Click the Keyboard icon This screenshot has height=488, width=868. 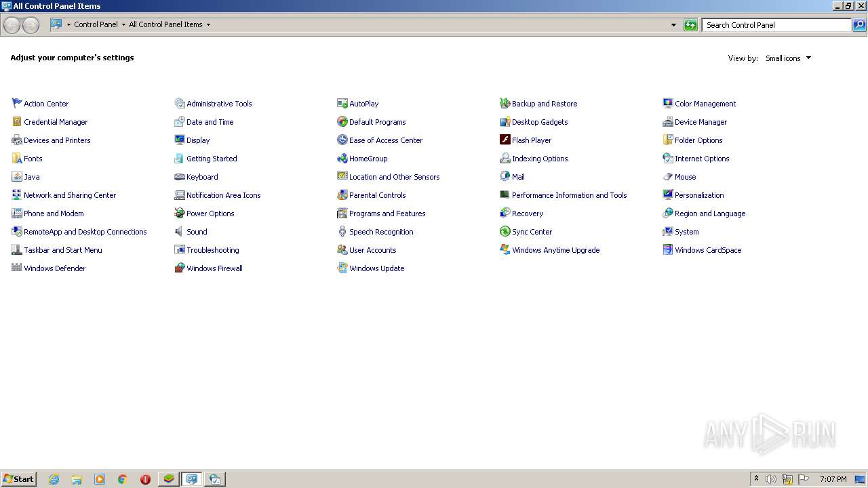pyautogui.click(x=180, y=176)
